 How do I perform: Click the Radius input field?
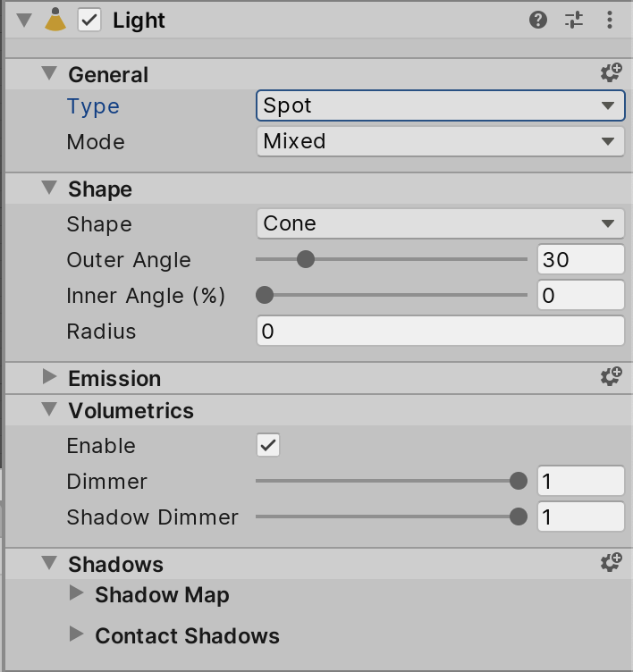tap(440, 331)
